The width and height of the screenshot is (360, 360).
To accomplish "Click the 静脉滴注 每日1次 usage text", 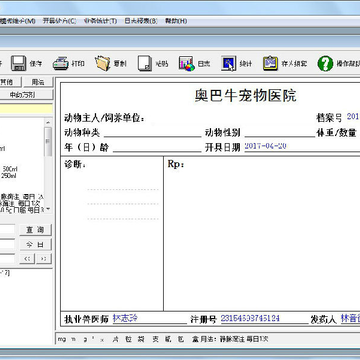I will pyautogui.click(x=244, y=339).
